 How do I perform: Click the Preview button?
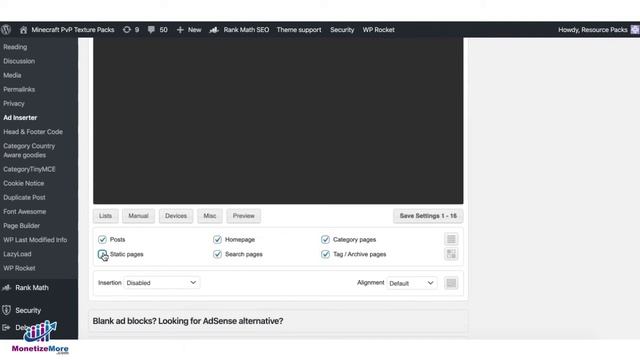pyautogui.click(x=244, y=216)
